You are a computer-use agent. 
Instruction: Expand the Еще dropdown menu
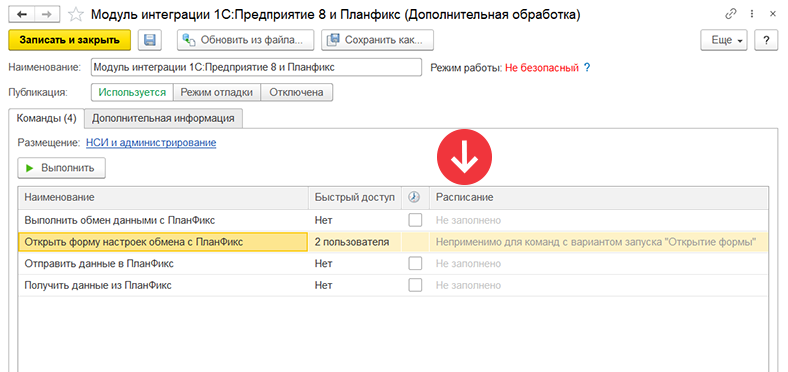(x=724, y=40)
